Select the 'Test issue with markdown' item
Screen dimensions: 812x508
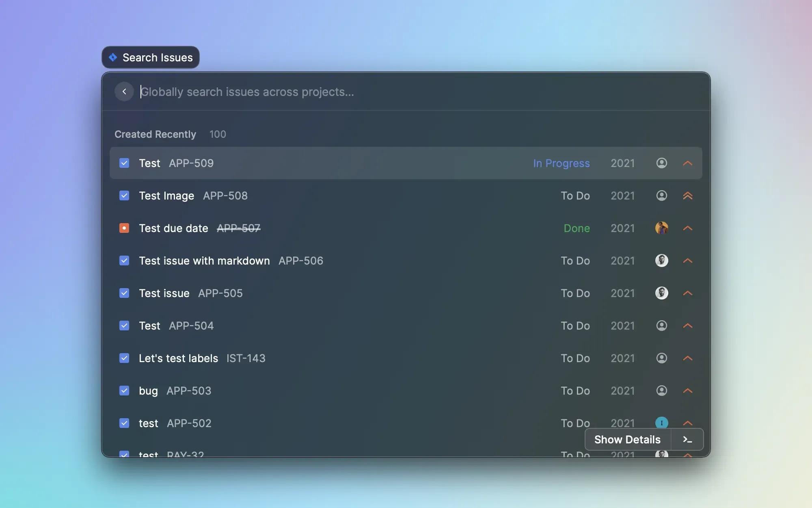[x=204, y=261]
